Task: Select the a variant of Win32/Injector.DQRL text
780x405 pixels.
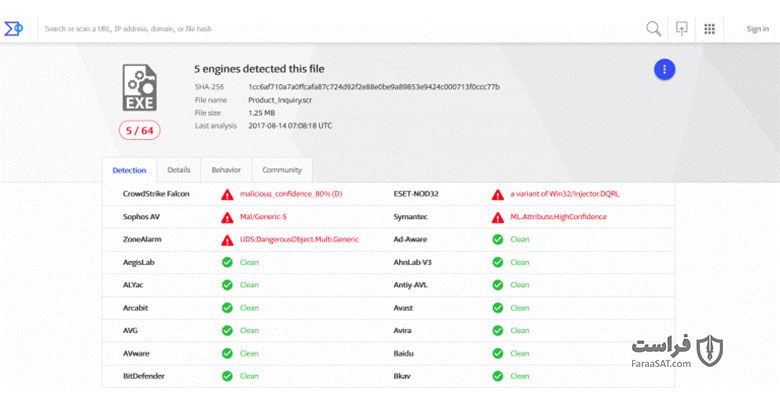Action: [565, 194]
